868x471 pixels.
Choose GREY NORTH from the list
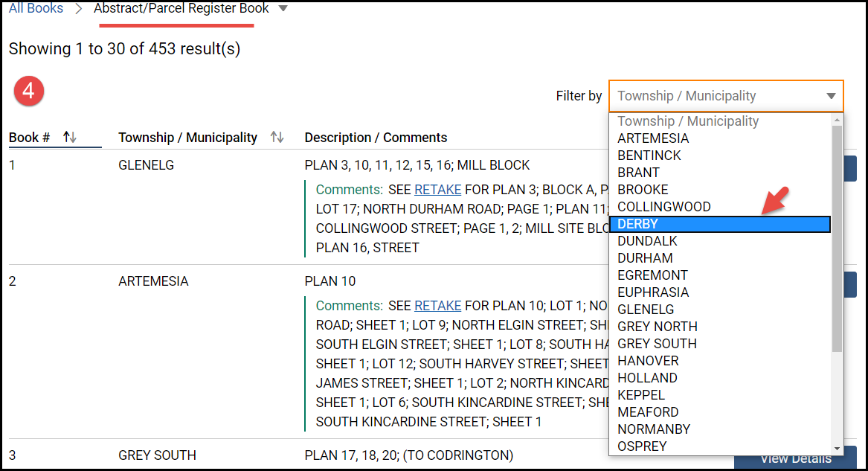pos(657,327)
